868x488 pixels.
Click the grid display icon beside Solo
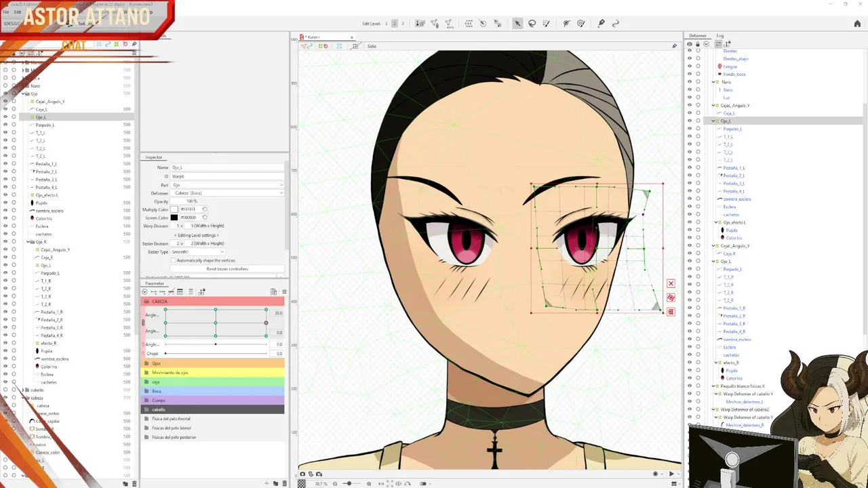(356, 46)
